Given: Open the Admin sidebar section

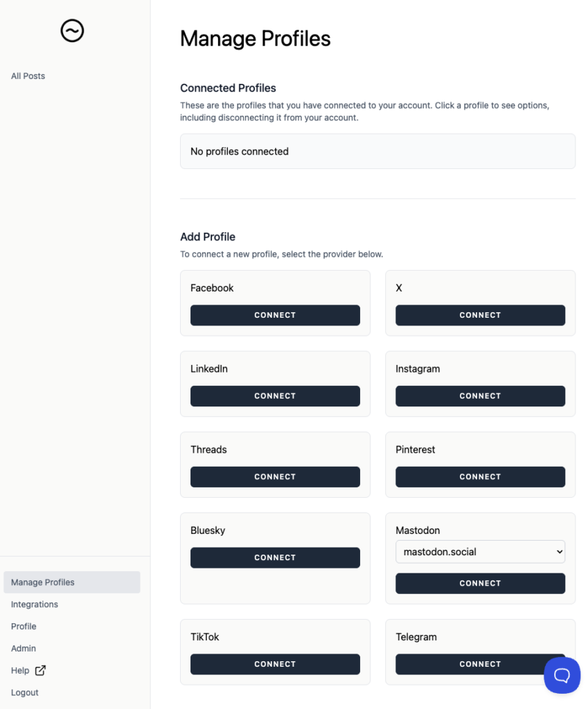Looking at the screenshot, I should coord(23,648).
